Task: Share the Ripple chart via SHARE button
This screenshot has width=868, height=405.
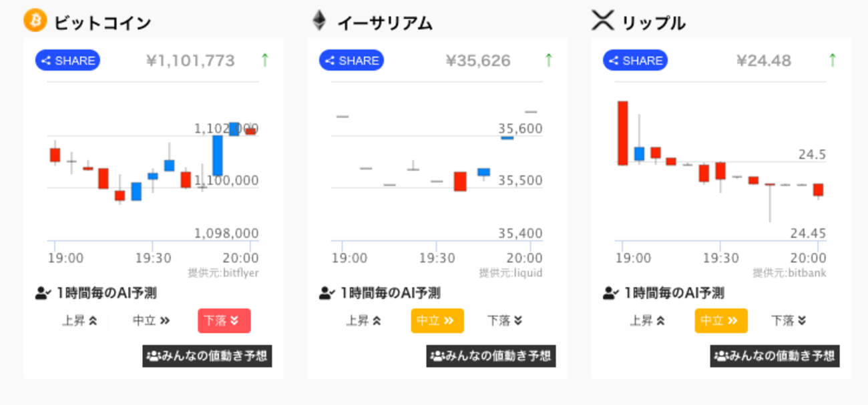Action: [635, 60]
